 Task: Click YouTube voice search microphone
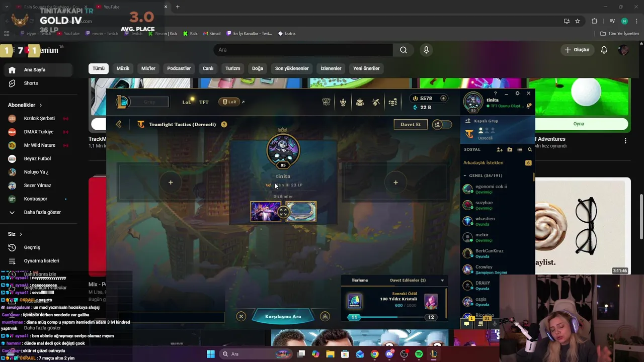point(426,50)
